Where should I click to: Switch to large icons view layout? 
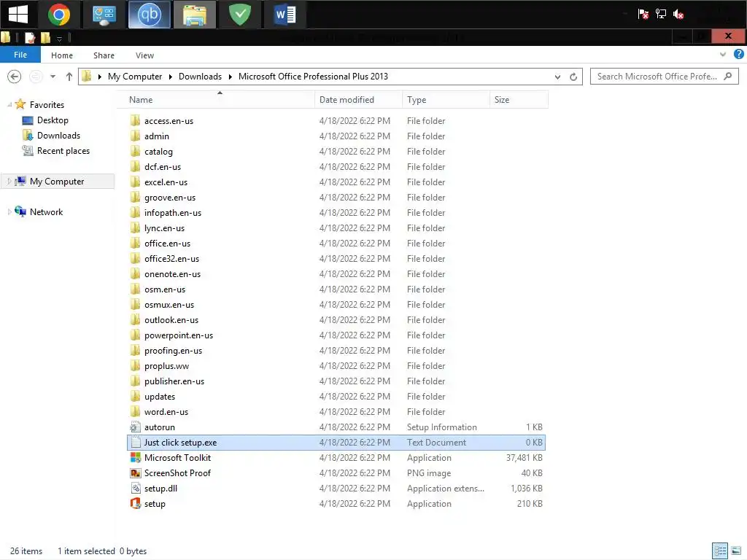click(736, 551)
